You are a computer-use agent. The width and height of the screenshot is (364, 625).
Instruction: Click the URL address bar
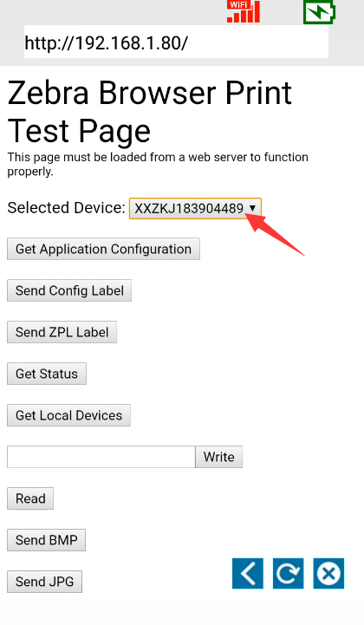click(176, 42)
